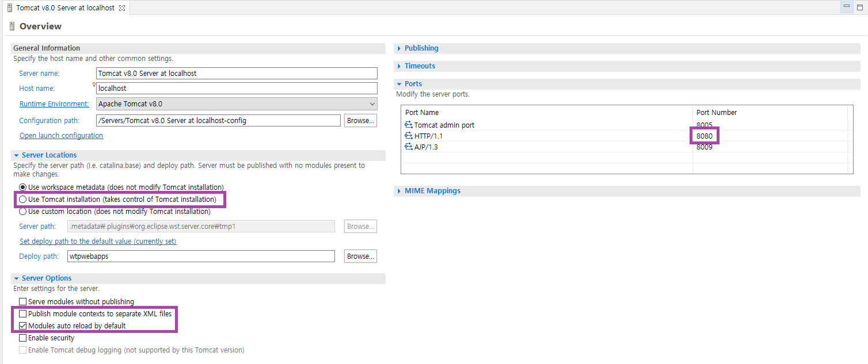The width and height of the screenshot is (868, 364).
Task: Open the Runtime Environment link
Action: (x=54, y=104)
